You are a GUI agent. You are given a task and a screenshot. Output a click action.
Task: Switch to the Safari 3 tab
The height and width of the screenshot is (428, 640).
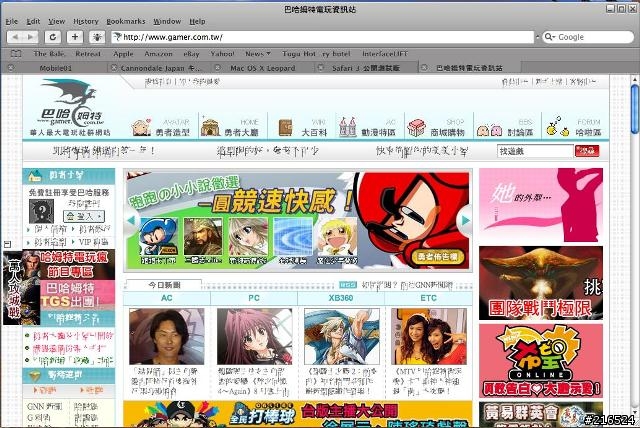[366, 68]
